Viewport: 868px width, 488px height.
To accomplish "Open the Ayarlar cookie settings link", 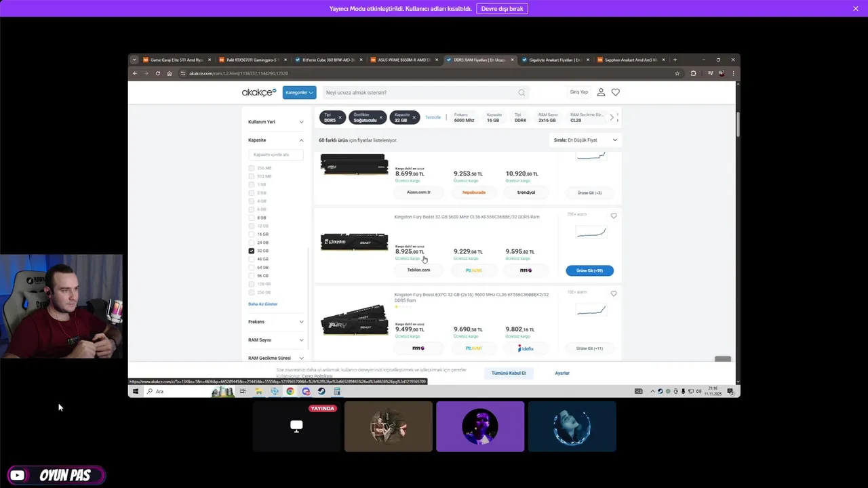I will [562, 373].
